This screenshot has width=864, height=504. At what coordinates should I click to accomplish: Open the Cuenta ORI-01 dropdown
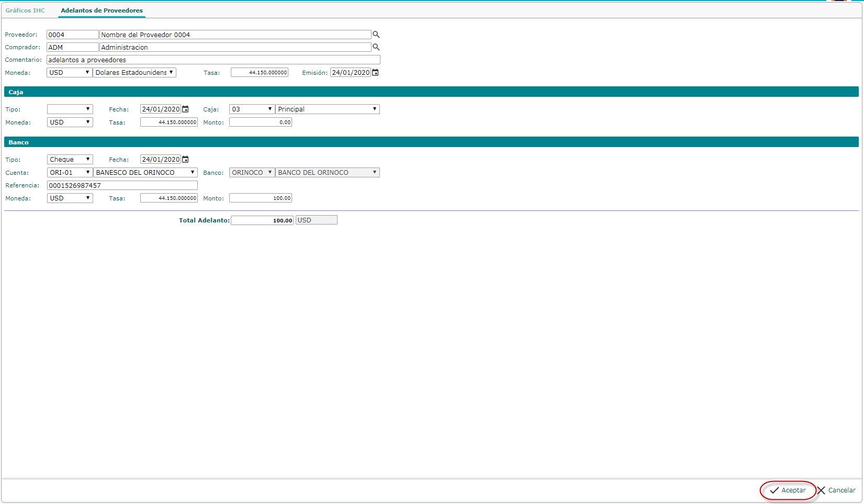(70, 173)
